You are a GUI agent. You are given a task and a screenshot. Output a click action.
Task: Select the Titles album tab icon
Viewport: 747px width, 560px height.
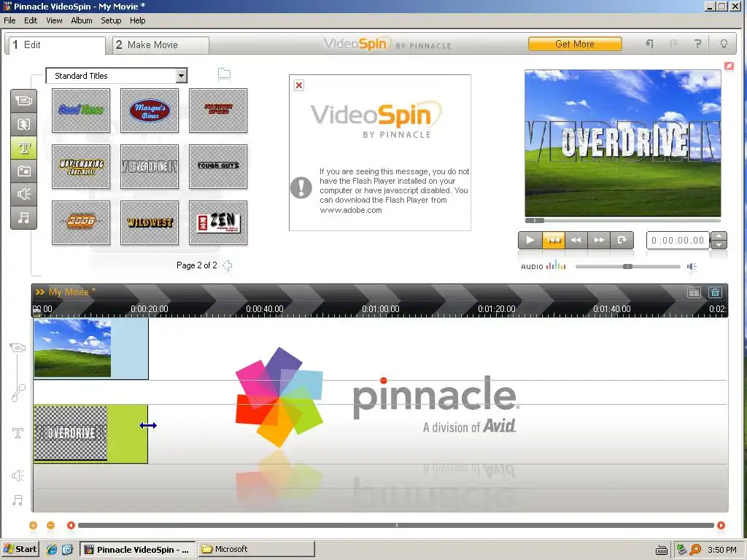click(24, 147)
